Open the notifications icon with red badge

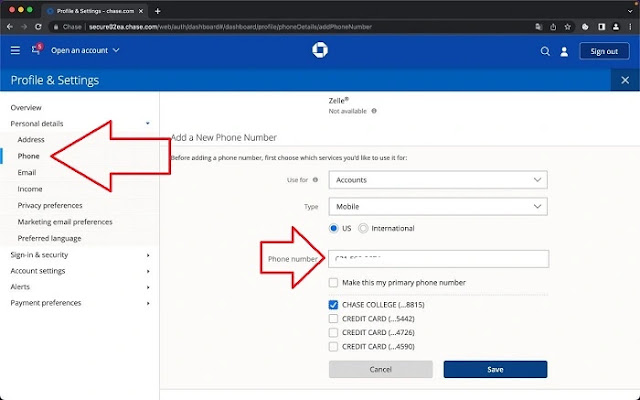point(36,49)
